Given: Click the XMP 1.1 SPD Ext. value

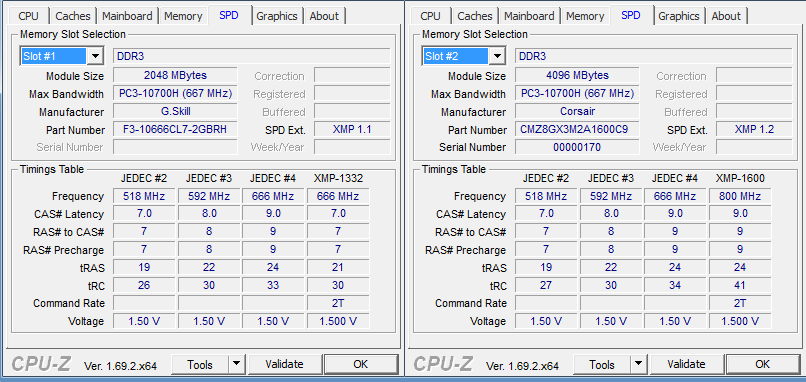Looking at the screenshot, I should (x=352, y=130).
